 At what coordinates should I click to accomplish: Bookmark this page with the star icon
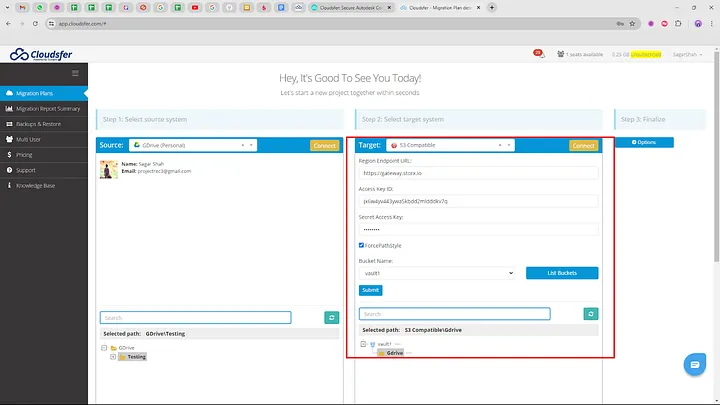(x=632, y=23)
